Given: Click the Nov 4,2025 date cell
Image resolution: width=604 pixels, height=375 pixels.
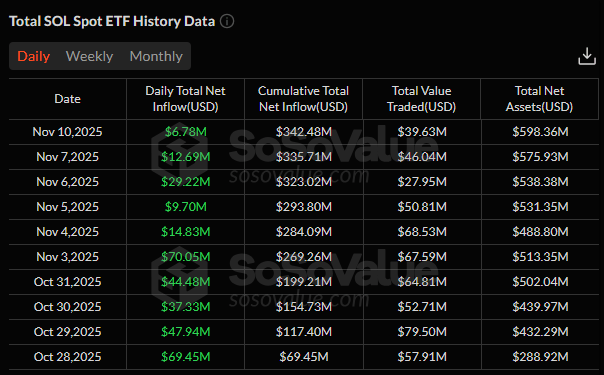Looking at the screenshot, I should (67, 232).
